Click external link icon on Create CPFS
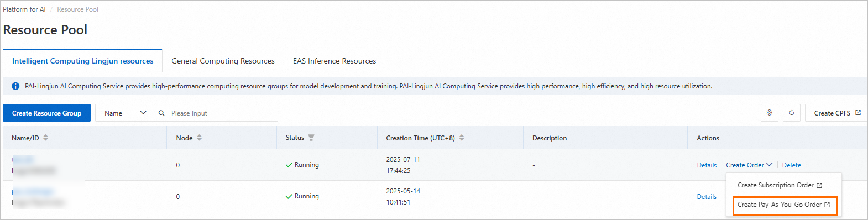This screenshot has height=220, width=868. click(858, 113)
